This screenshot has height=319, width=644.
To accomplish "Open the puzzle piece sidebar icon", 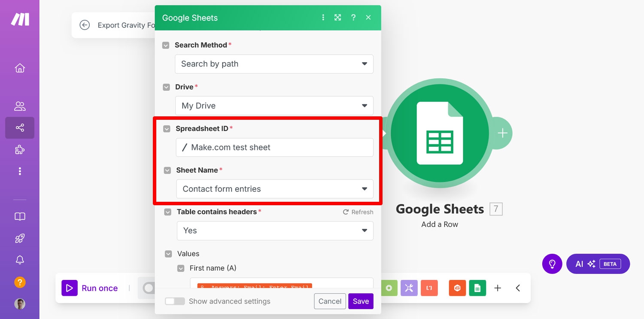I will click(20, 149).
